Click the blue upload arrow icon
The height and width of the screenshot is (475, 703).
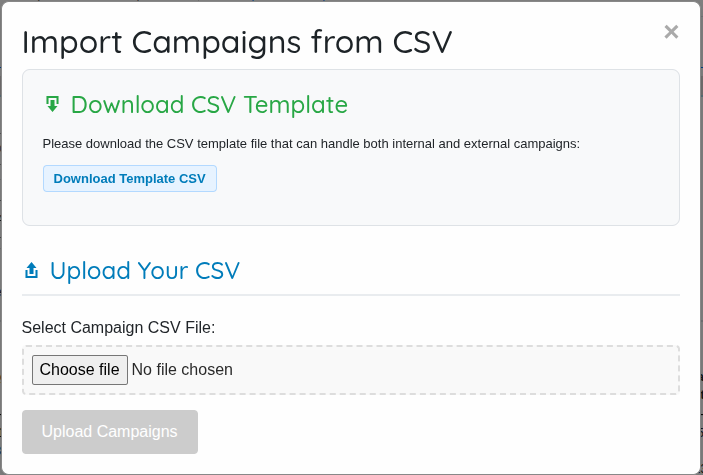(x=31, y=271)
